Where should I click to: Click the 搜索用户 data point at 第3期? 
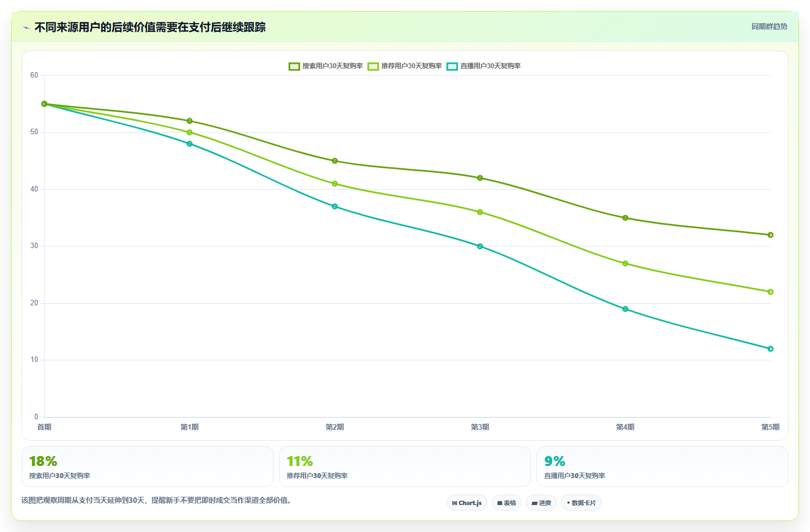480,178
